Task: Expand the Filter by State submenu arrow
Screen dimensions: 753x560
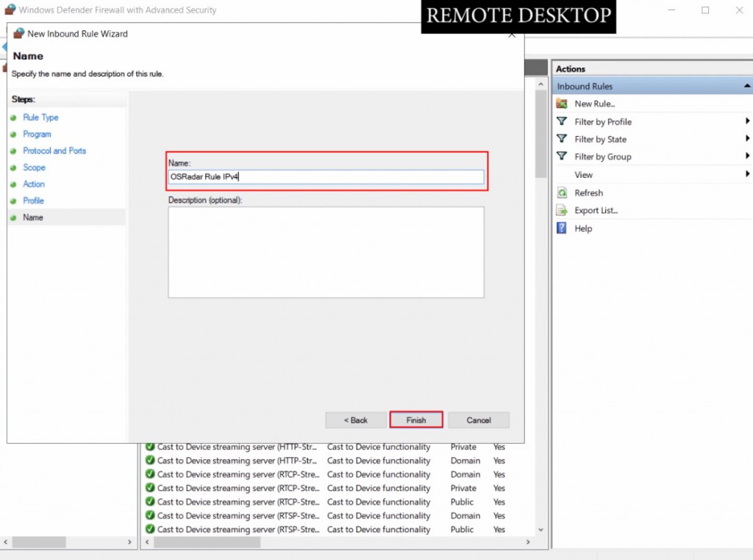Action: tap(747, 139)
